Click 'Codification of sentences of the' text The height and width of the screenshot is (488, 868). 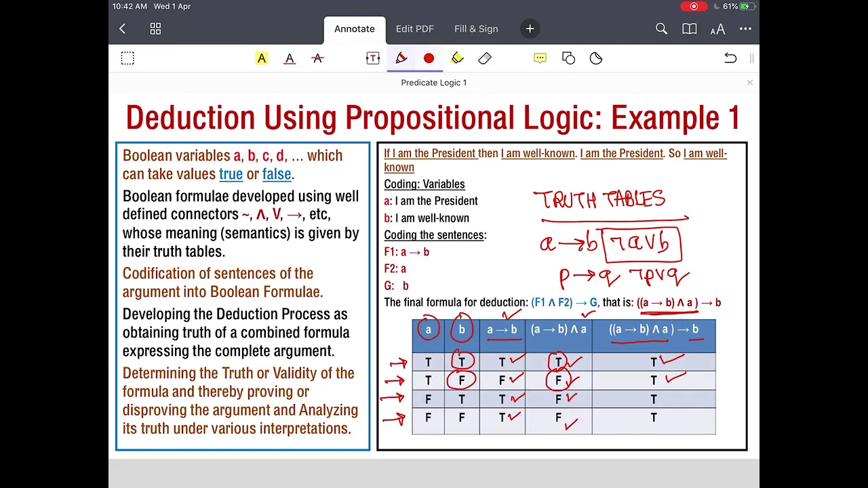[218, 274]
